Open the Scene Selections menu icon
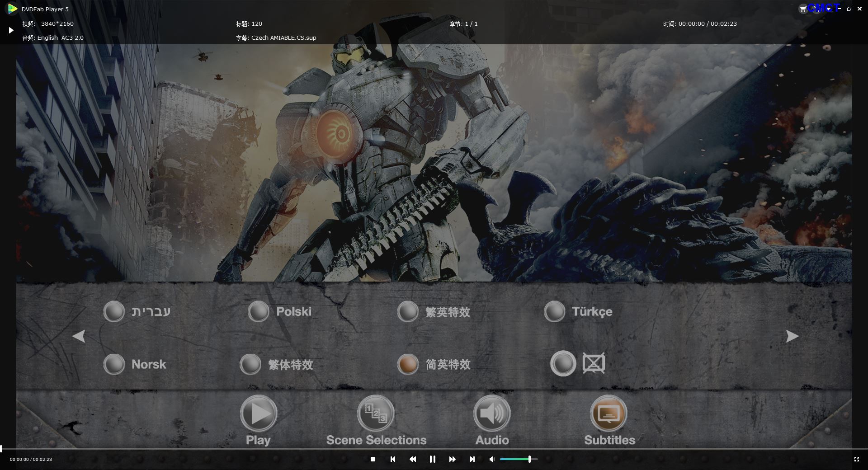The image size is (868, 470). [376, 414]
